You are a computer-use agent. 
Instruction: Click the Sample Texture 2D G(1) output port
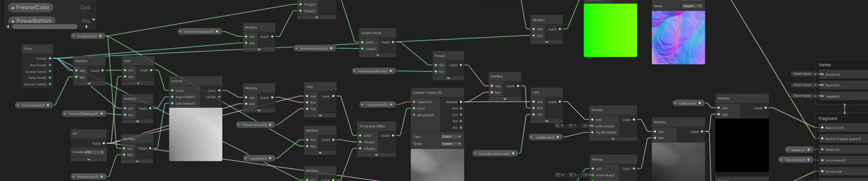(461, 115)
